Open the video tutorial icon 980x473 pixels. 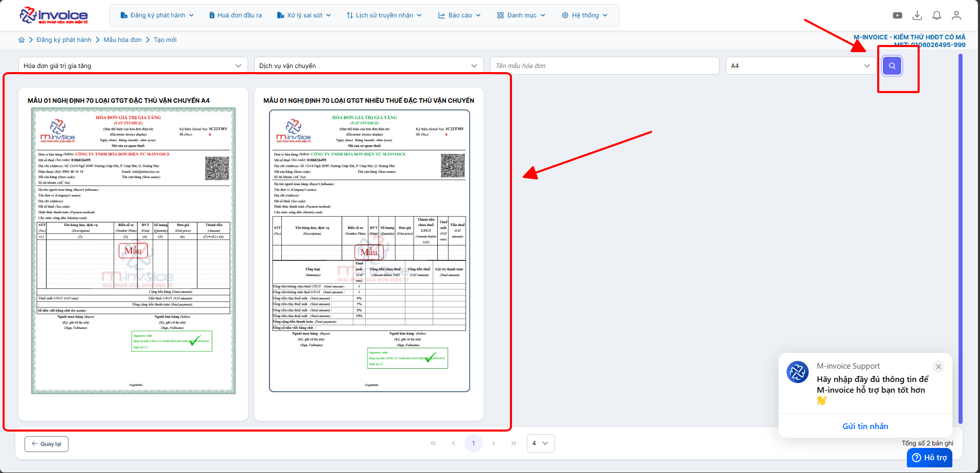tap(897, 15)
